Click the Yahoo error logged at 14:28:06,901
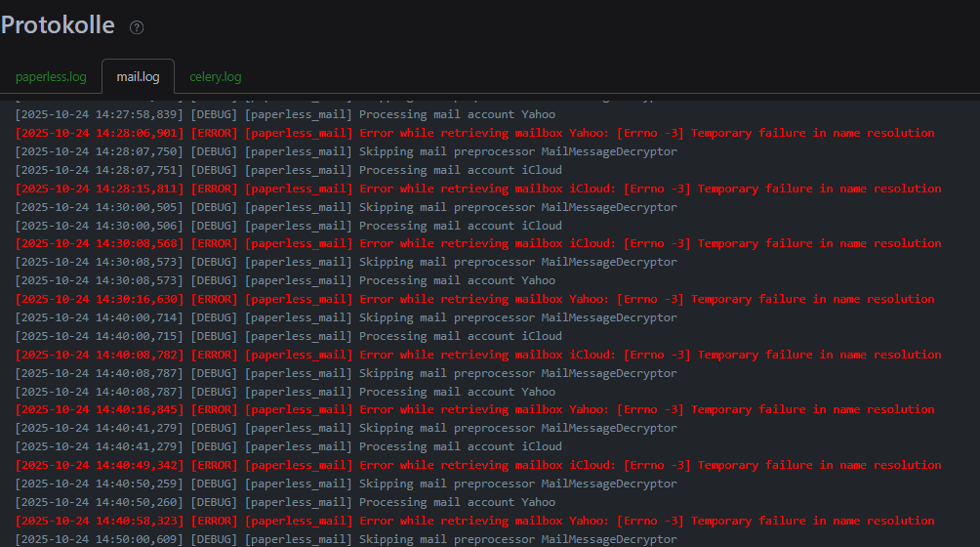The width and height of the screenshot is (980, 547). click(474, 133)
